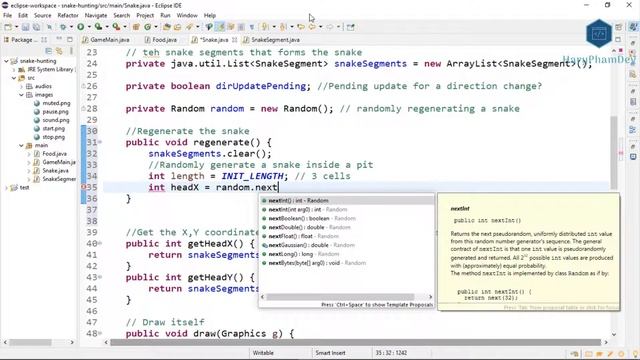This screenshot has width=640, height=360.
Task: Minimize the Package Explorer view
Action: coord(59,39)
